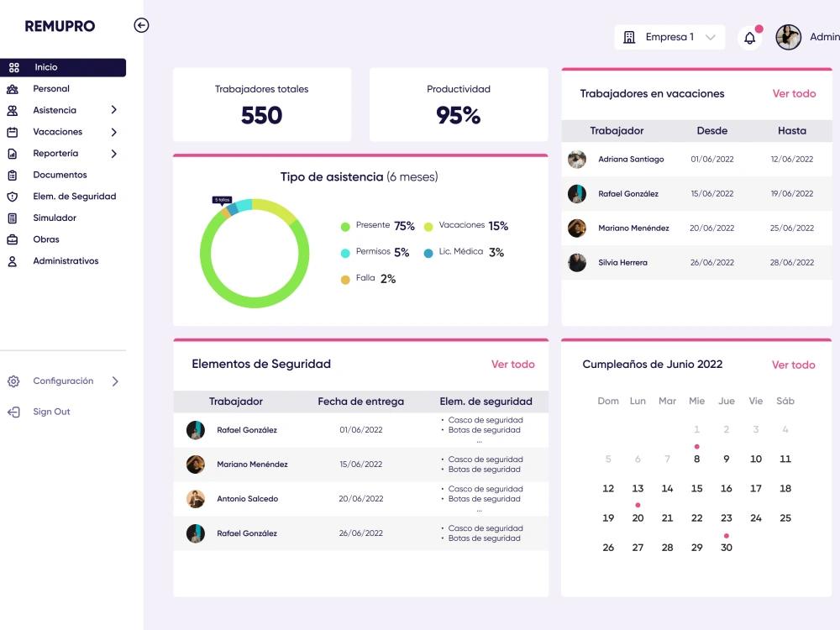Click the REMUPRO logo
The height and width of the screenshot is (630, 840).
60,26
